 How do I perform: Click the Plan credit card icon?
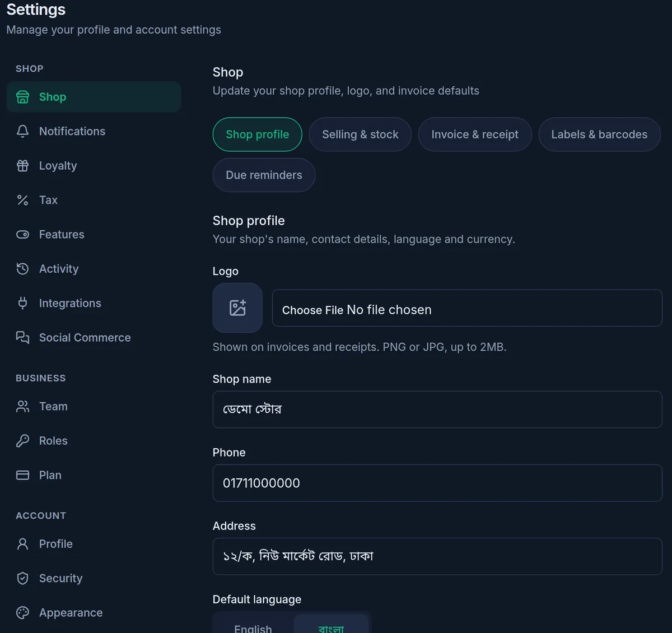[22, 475]
